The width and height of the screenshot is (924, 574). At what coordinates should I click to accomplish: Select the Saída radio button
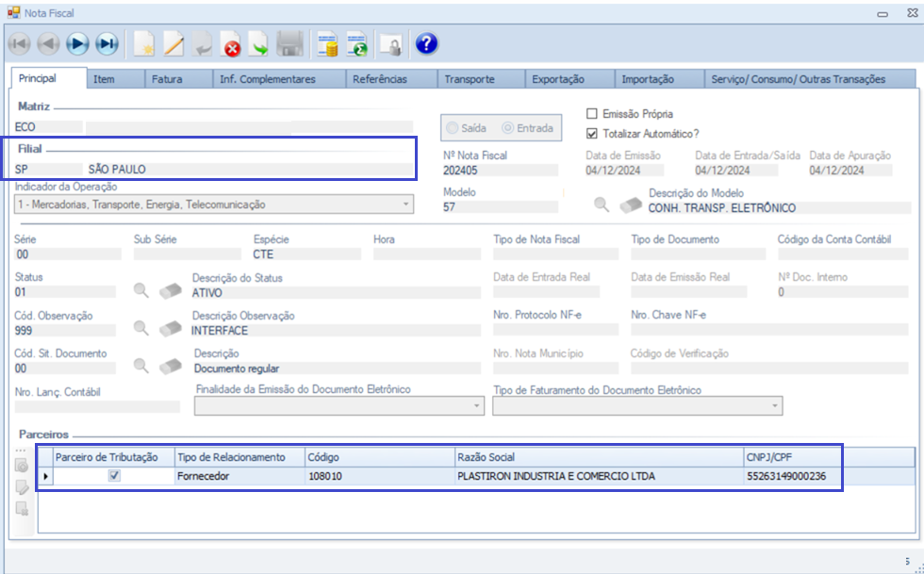coord(454,128)
